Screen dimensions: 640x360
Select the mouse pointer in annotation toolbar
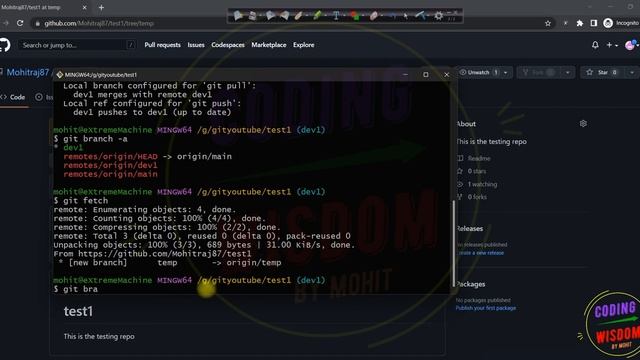[x=405, y=16]
